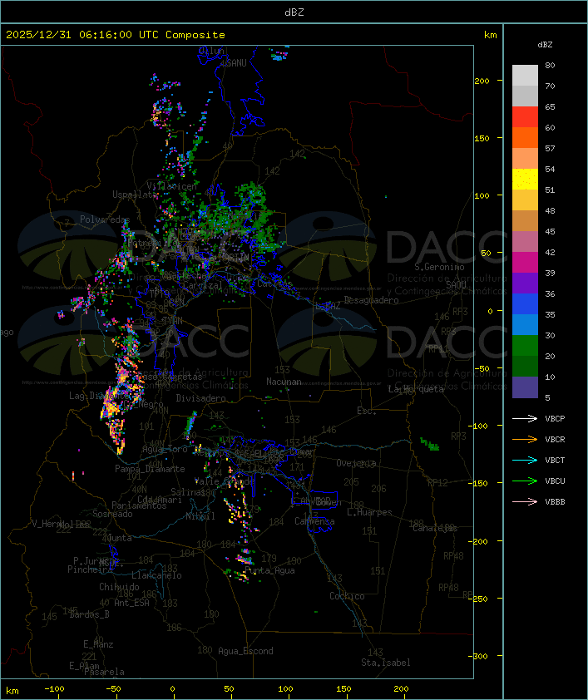Click the Punta_Agua place label
588x700 pixels.
[269, 570]
